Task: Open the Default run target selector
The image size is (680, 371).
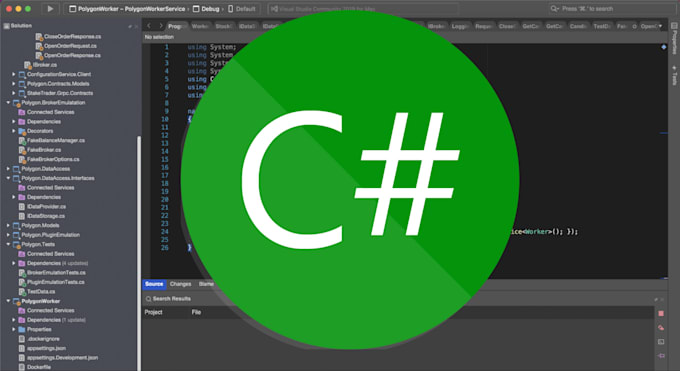Action: tap(242, 9)
